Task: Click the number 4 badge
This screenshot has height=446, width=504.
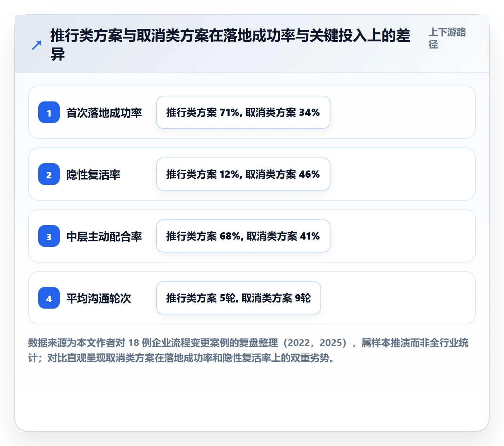Action: [49, 298]
